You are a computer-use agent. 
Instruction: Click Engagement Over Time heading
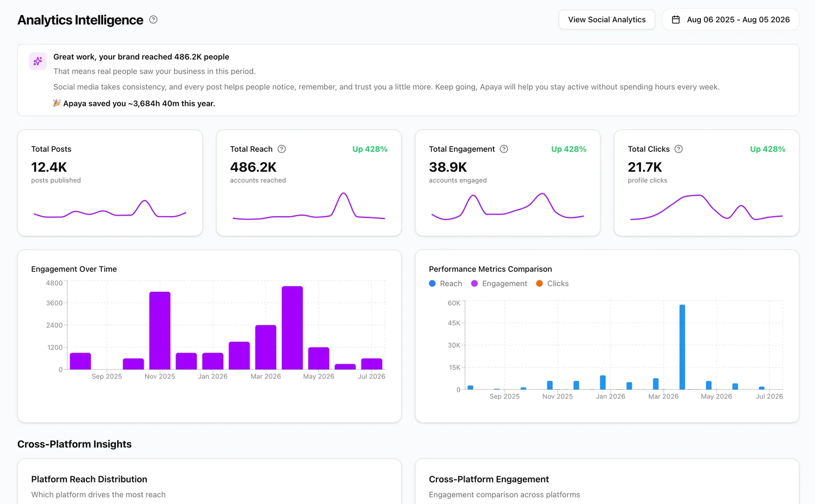[74, 269]
